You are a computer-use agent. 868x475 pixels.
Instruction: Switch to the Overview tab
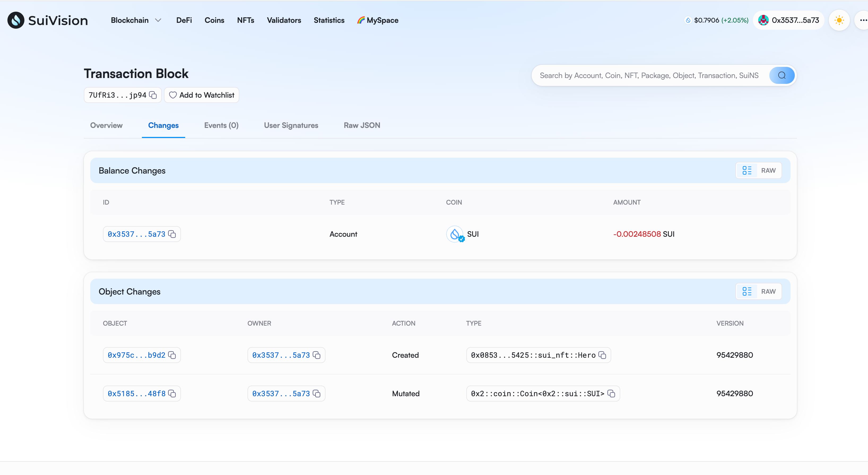106,126
